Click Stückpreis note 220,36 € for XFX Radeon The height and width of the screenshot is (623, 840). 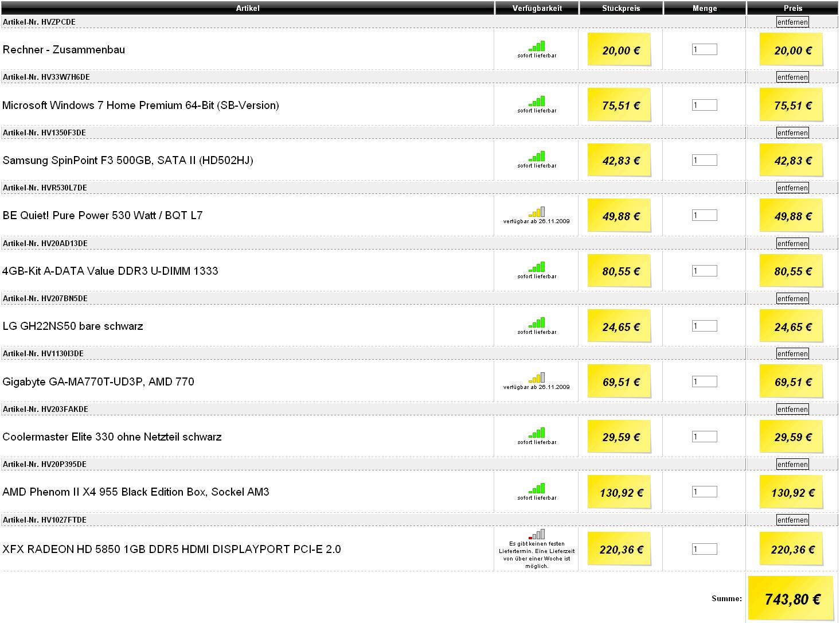620,549
